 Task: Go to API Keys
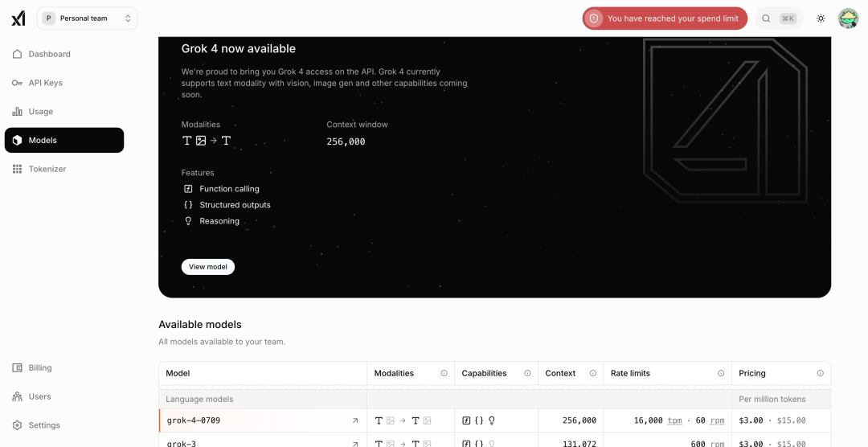point(64,83)
